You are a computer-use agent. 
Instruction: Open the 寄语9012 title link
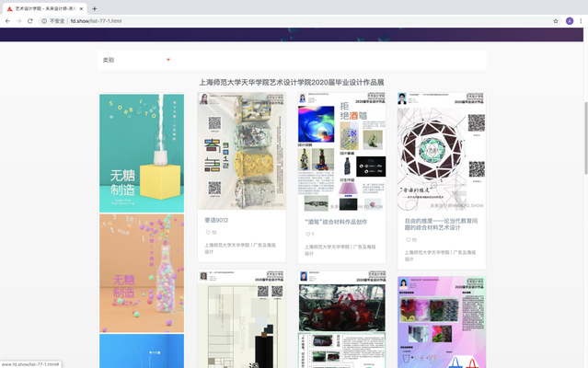216,220
